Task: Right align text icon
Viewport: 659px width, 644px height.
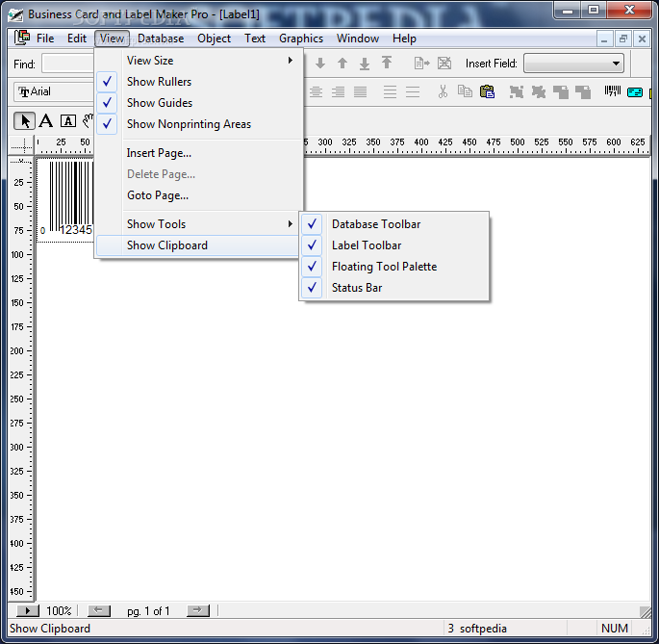Action: [x=338, y=91]
